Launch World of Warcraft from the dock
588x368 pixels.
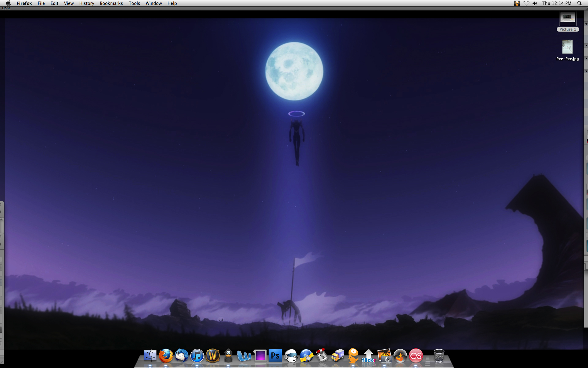(213, 356)
